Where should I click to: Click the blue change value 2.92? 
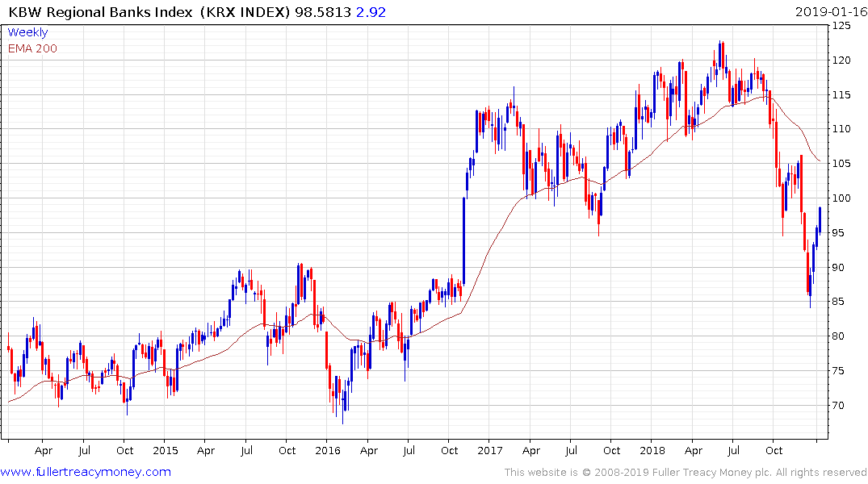click(371, 12)
